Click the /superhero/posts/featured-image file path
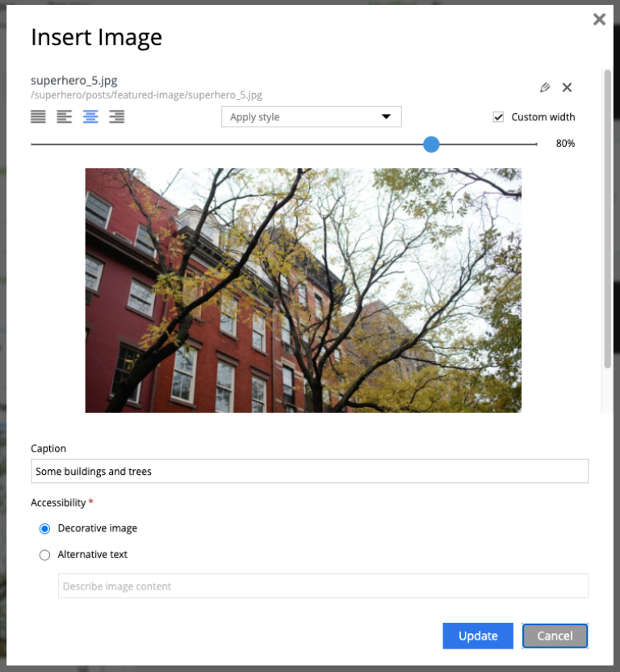This screenshot has width=620, height=672. (147, 94)
